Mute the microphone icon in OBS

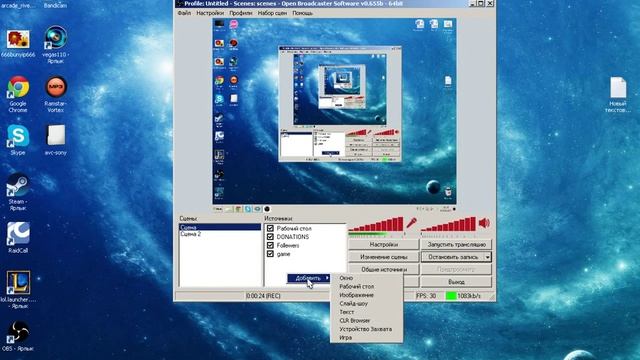click(x=411, y=223)
